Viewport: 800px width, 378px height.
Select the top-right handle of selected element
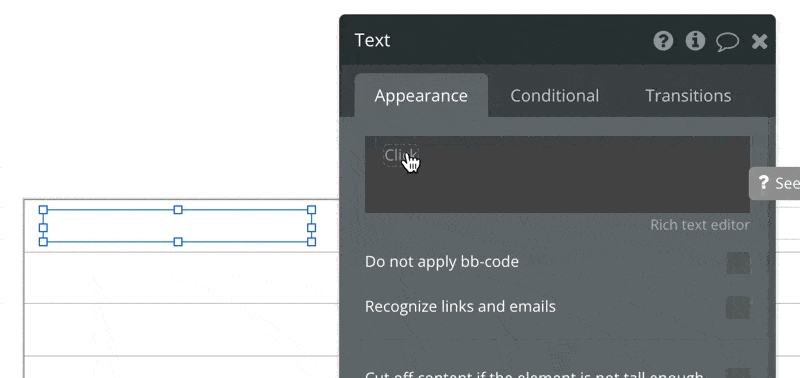pyautogui.click(x=312, y=210)
